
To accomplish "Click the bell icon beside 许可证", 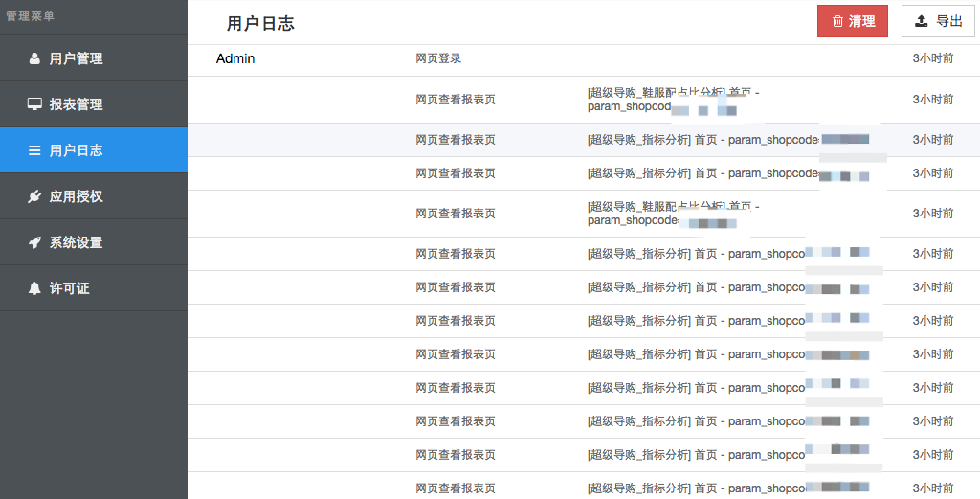I will 35,288.
